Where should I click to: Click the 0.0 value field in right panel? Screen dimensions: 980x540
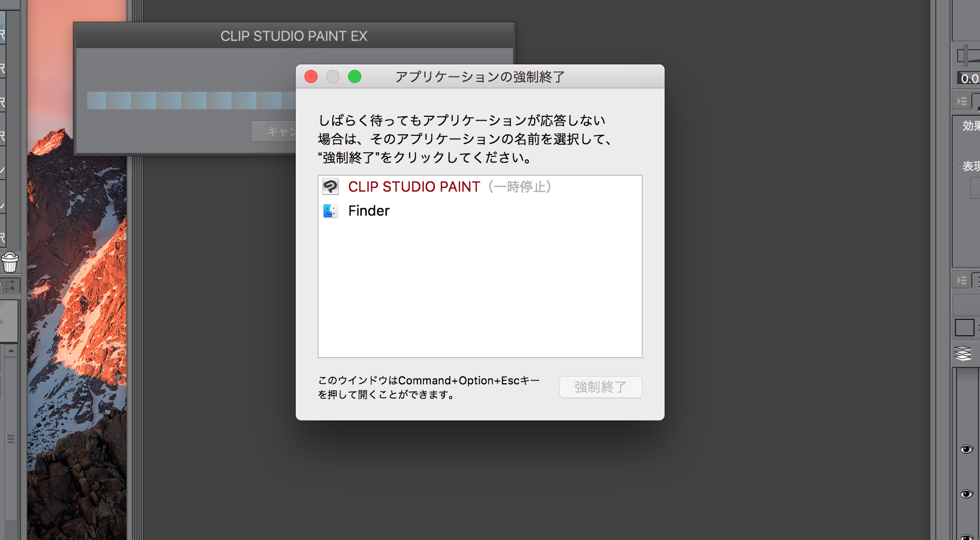pyautogui.click(x=969, y=79)
